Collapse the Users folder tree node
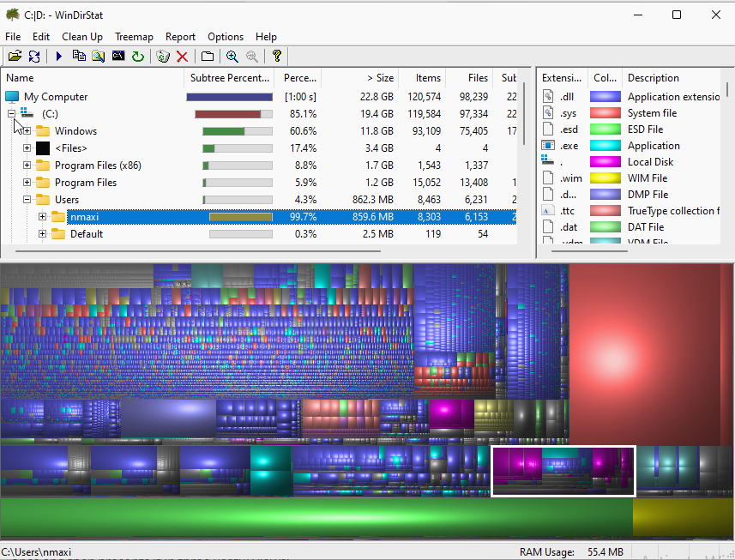Image resolution: width=735 pixels, height=560 pixels. [x=27, y=200]
